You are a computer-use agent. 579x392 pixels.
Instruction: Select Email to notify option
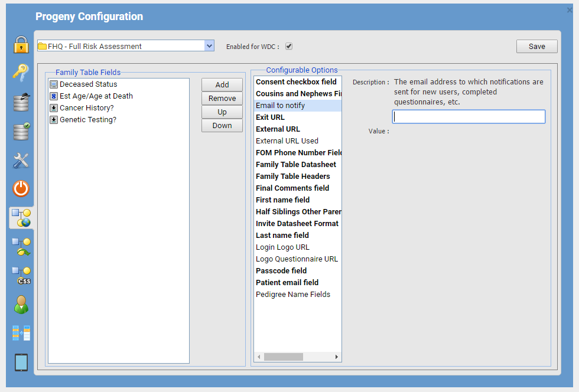[298, 106]
